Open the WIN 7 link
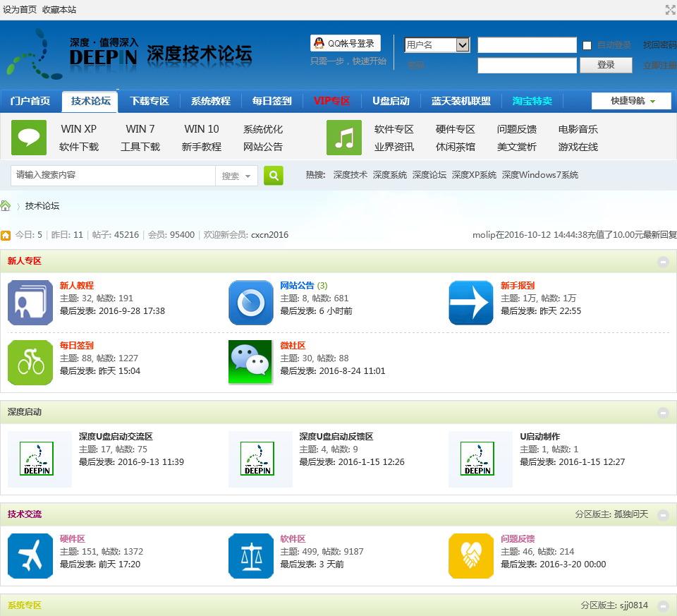The width and height of the screenshot is (677, 616). [x=140, y=129]
